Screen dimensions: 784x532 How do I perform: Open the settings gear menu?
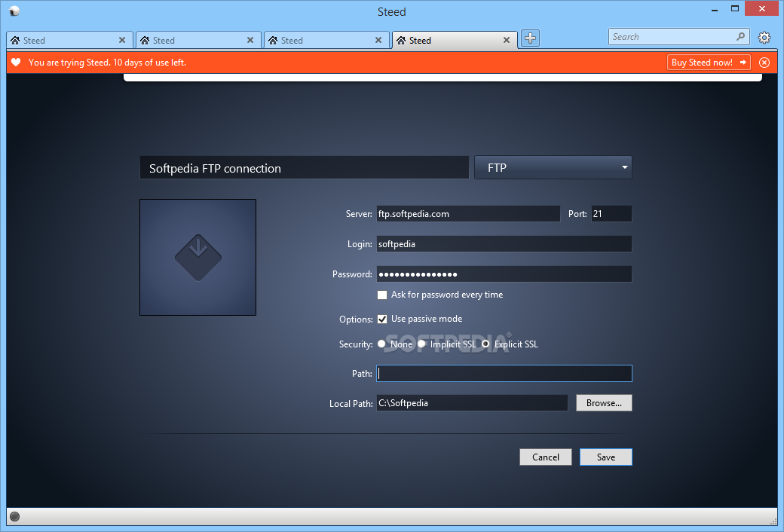pos(764,38)
